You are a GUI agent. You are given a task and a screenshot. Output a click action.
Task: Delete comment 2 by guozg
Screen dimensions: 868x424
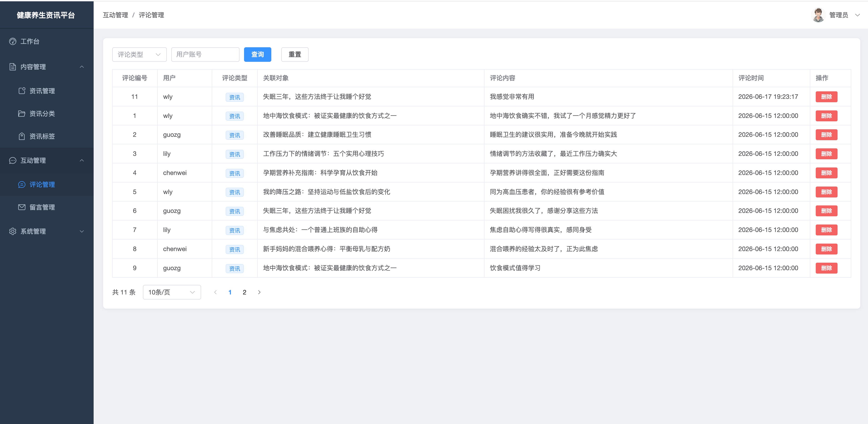coord(826,135)
